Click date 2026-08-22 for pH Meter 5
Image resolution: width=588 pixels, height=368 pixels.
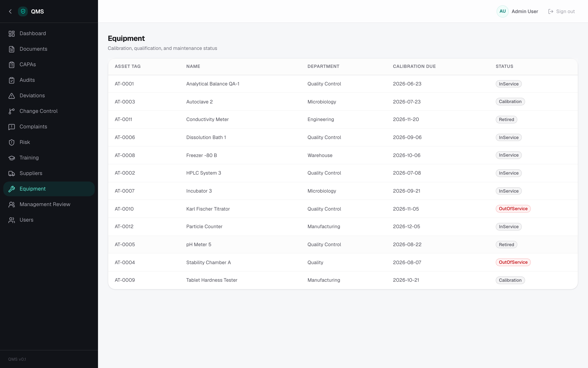[407, 244]
